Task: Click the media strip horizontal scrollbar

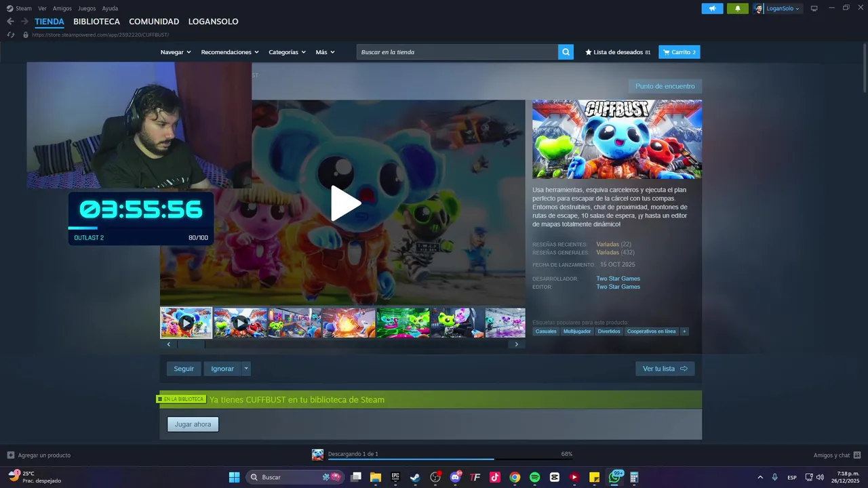Action: (x=191, y=344)
